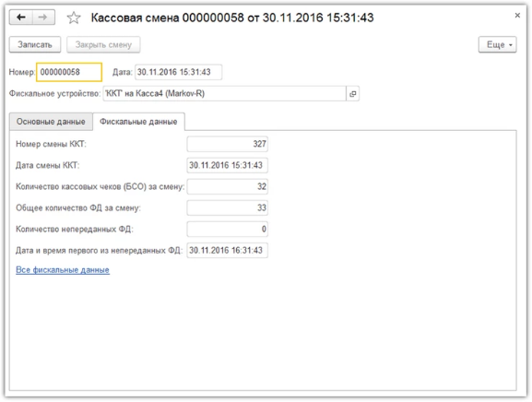Open the Все фискальные данные link
532x402 pixels.
point(63,270)
